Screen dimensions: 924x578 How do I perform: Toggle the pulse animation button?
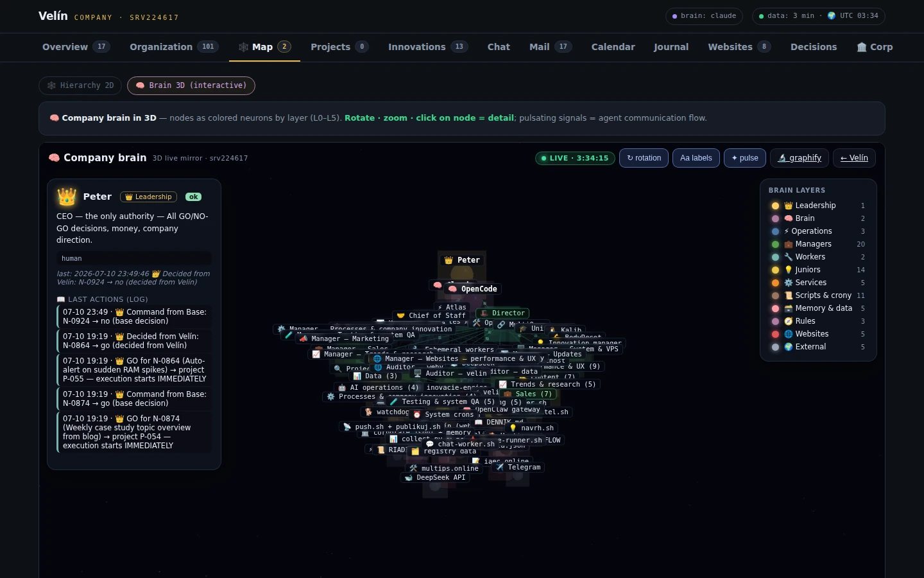[x=744, y=158]
